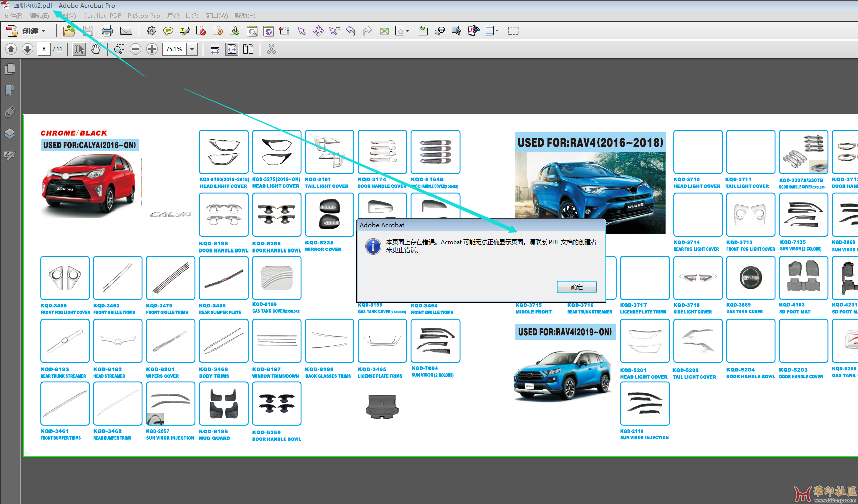Go to next page down arrow
Image resolution: width=858 pixels, height=504 pixels.
[28, 49]
